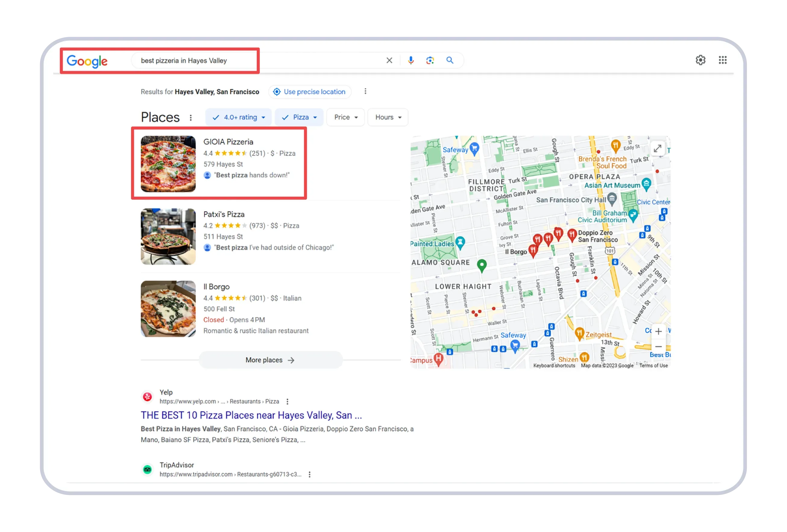Open the settings gear icon
Screen dimensions: 787x532
point(700,60)
